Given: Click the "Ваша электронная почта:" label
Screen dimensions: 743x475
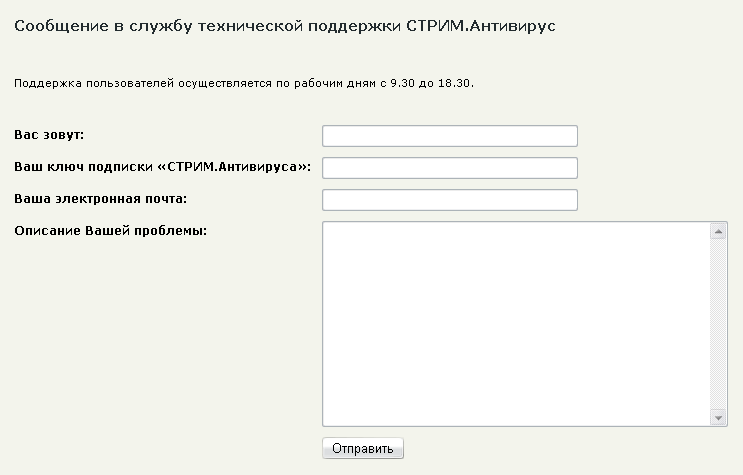Looking at the screenshot, I should pos(101,199).
